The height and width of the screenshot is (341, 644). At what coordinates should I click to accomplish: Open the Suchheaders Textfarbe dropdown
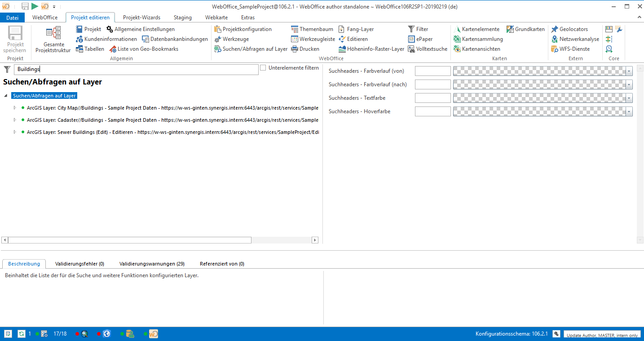pos(629,97)
